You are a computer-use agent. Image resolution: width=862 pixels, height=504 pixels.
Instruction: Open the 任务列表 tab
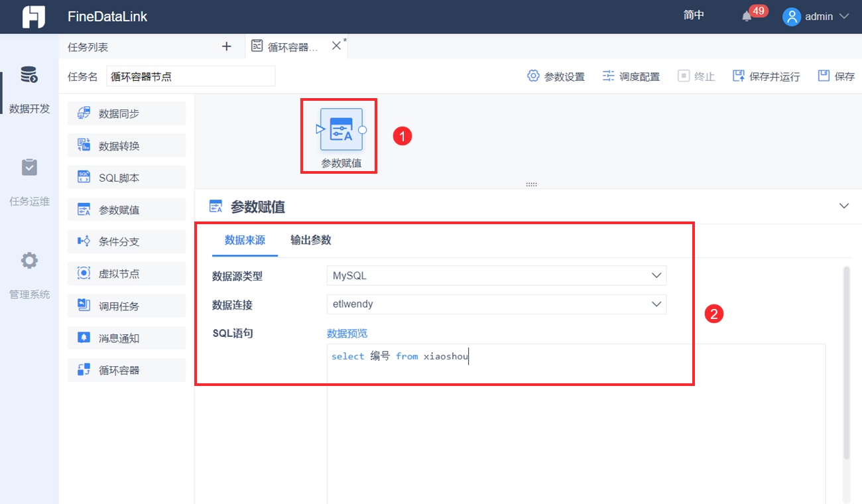point(88,47)
